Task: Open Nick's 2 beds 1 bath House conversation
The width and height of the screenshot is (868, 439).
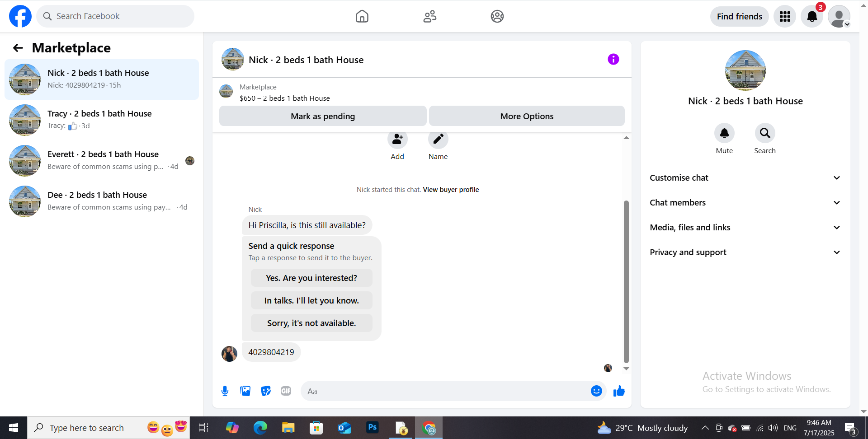Action: click(102, 79)
